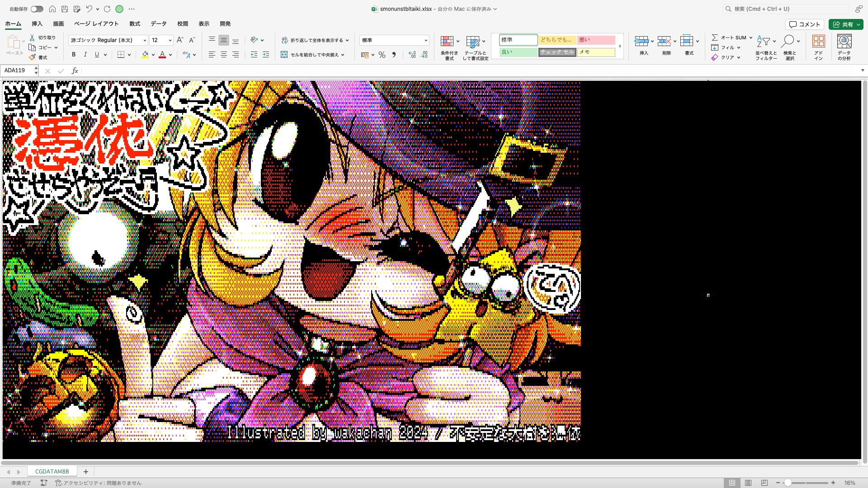This screenshot has height=488, width=868.
Task: Open 条件付き書式 conditional formatting
Action: tap(449, 47)
